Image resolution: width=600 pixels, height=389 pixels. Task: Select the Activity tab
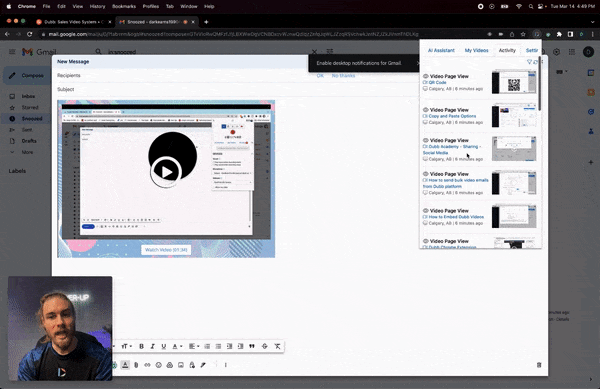(x=507, y=50)
